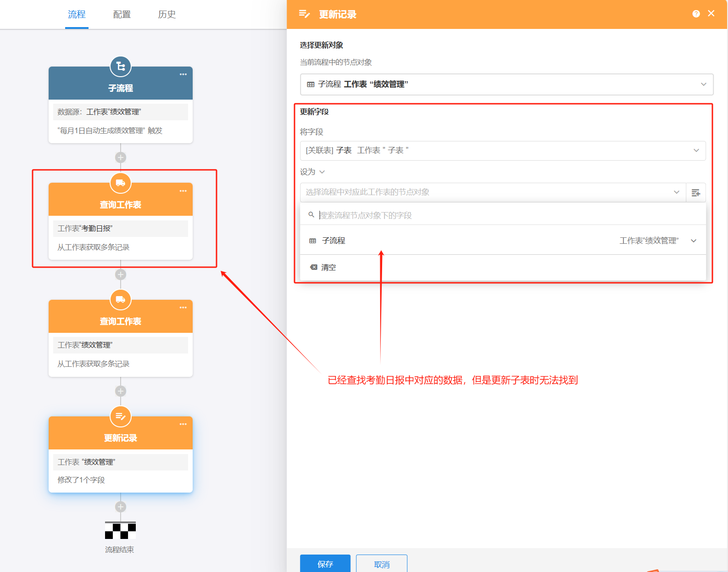Open more options for 考勤日报 查询工作表 node
This screenshot has width=728, height=572.
point(183,191)
